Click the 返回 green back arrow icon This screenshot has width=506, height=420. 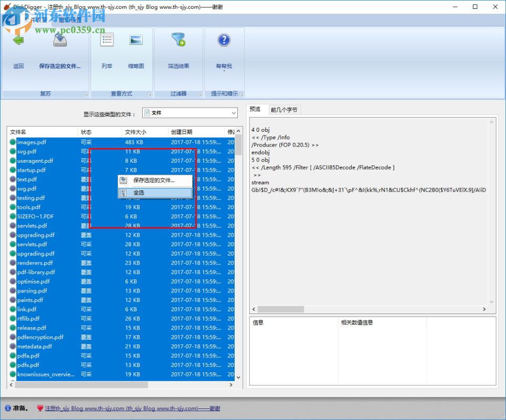pyautogui.click(x=18, y=39)
